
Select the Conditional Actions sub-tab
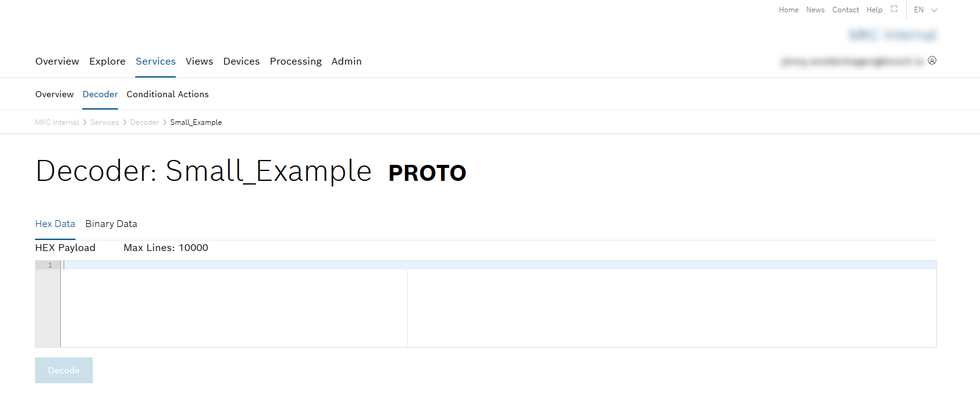point(168,94)
